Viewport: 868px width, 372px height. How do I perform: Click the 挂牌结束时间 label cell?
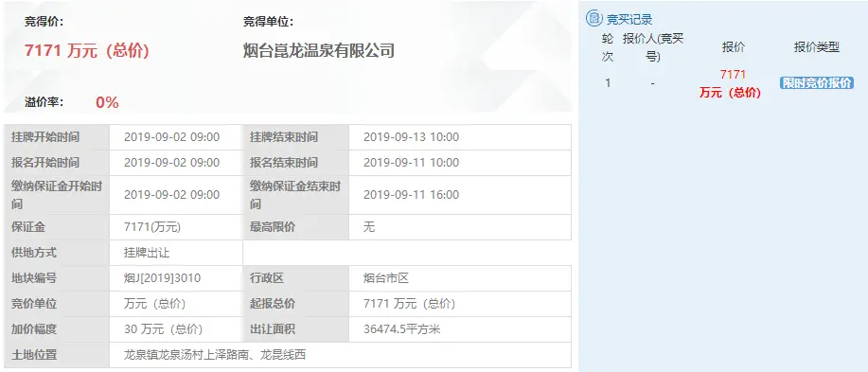(295, 137)
